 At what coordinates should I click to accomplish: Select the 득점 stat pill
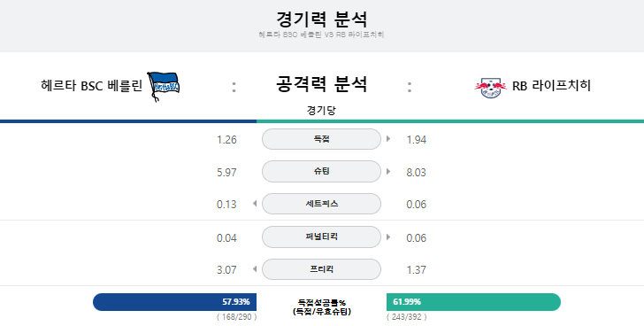coord(321,139)
